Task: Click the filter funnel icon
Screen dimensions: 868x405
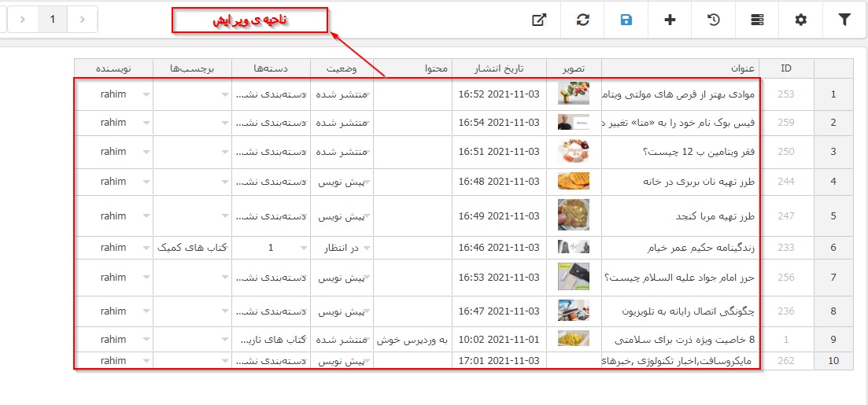Action: (x=844, y=20)
